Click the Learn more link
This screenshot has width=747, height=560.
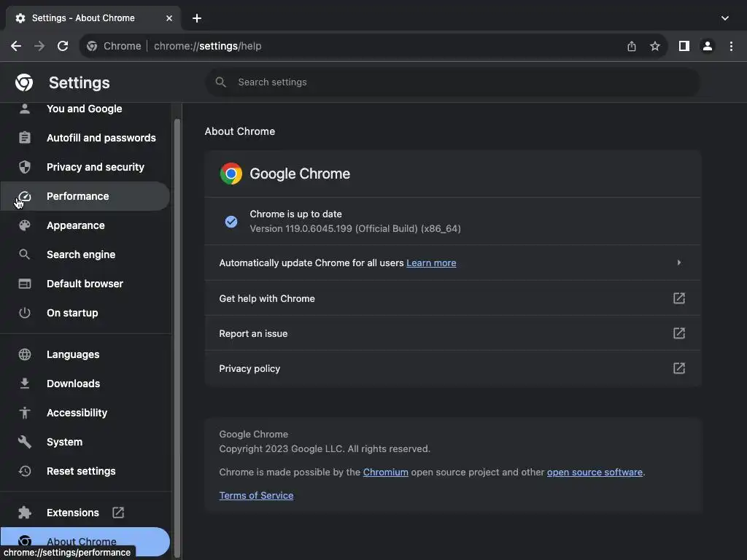[x=431, y=263]
